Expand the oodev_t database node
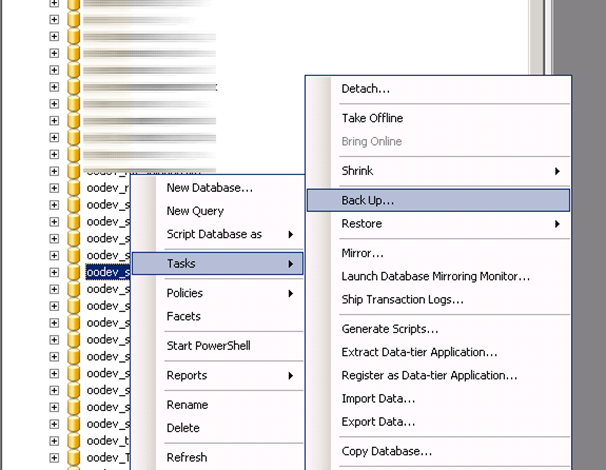This screenshot has height=470, width=606. [x=54, y=441]
